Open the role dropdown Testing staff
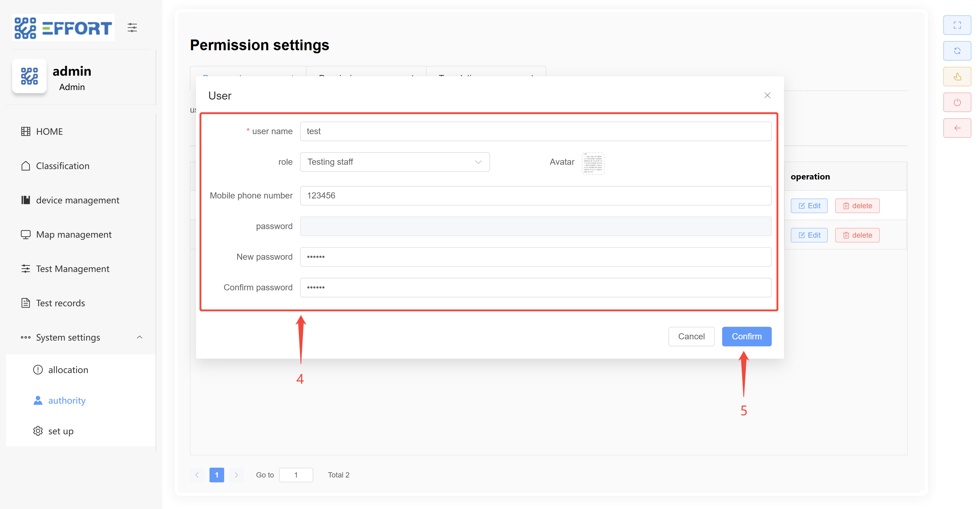 (394, 162)
